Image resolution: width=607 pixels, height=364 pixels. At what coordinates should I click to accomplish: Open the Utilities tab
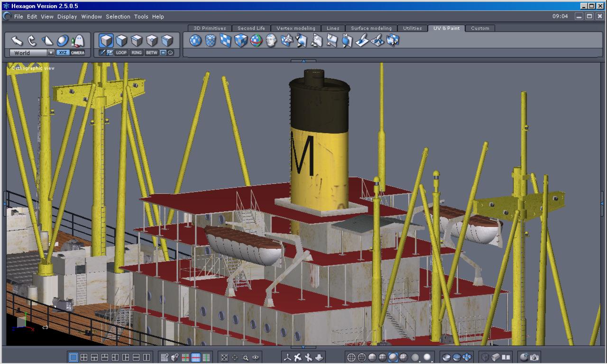[413, 28]
